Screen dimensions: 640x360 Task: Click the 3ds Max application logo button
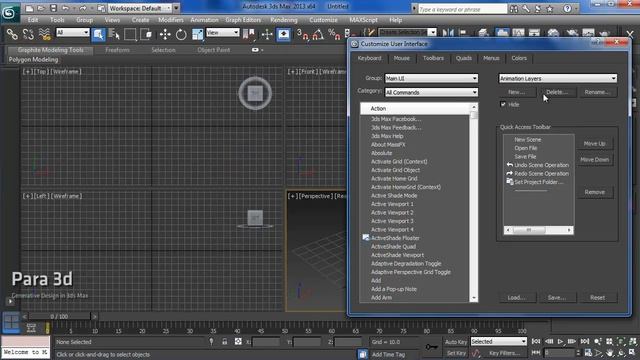pos(9,13)
